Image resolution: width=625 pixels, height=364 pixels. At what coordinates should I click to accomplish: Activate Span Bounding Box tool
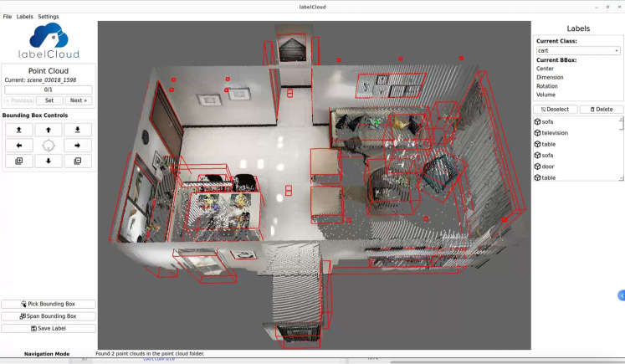tap(49, 316)
